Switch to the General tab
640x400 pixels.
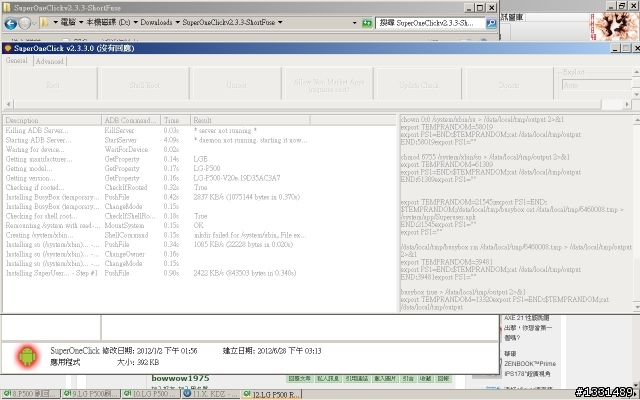(x=17, y=60)
